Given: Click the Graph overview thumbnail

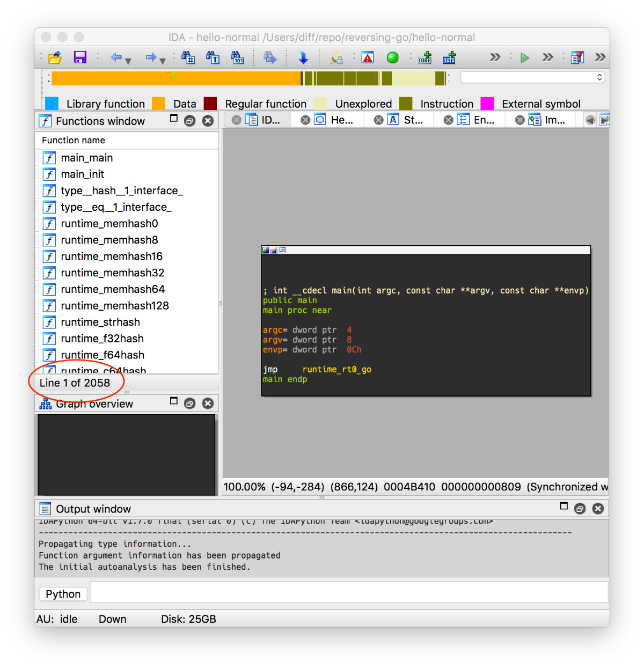Looking at the screenshot, I should (x=127, y=454).
